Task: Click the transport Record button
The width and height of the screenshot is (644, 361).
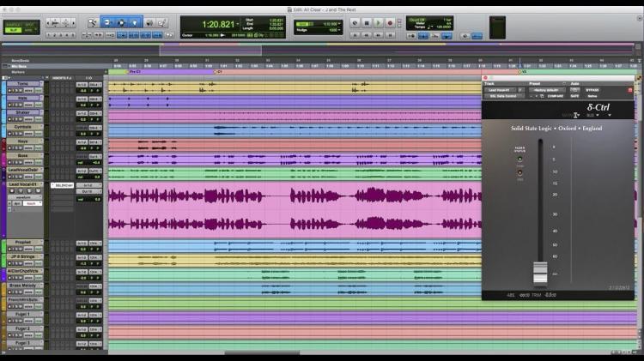Action: click(390, 23)
